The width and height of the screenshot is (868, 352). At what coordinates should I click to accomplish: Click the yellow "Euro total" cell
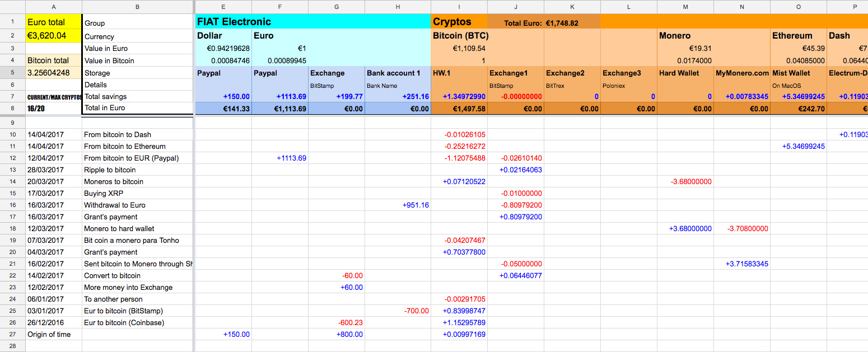tap(53, 22)
